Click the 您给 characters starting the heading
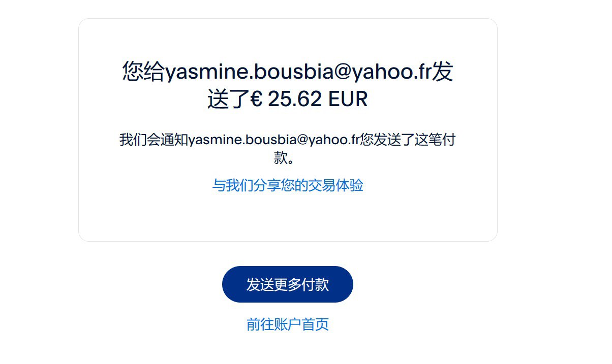The width and height of the screenshot is (612, 364). tap(143, 73)
